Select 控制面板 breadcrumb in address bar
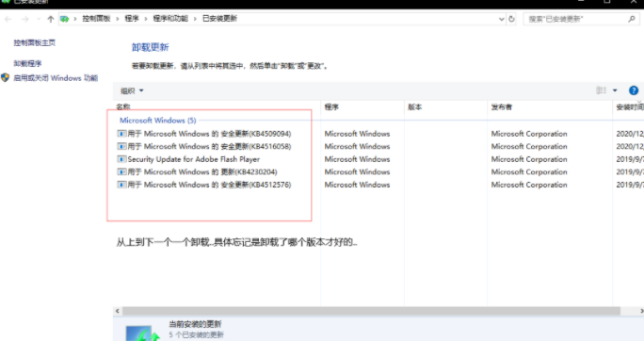The image size is (644, 341). tap(97, 19)
